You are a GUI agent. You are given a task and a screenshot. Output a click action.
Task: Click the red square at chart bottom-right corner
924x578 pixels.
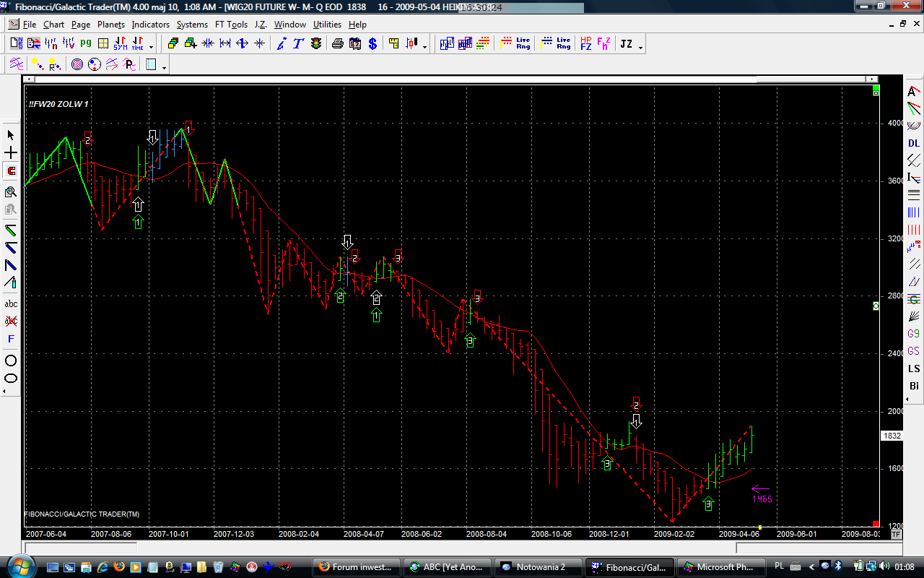[x=876, y=524]
